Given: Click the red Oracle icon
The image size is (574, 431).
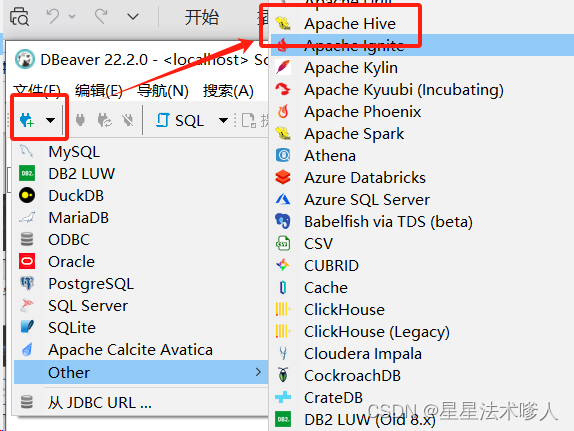Looking at the screenshot, I should pyautogui.click(x=27, y=261).
